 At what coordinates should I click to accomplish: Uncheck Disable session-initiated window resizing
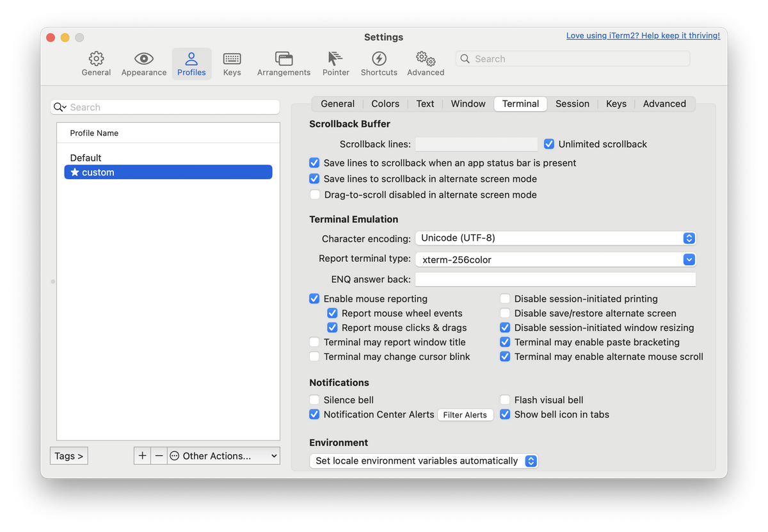click(x=505, y=328)
